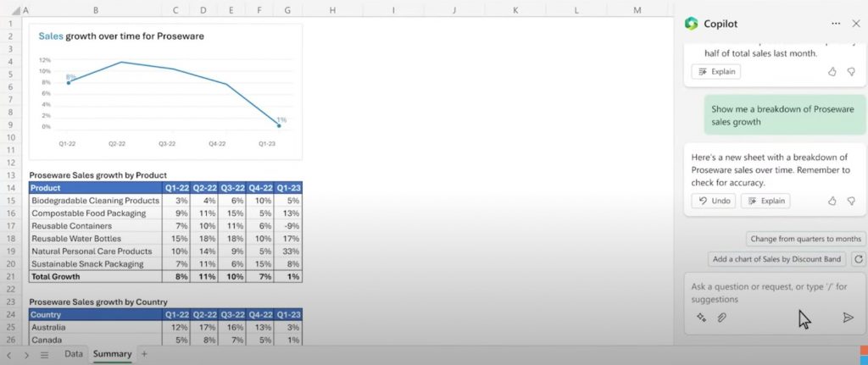Image resolution: width=868 pixels, height=365 pixels.
Task: Select Reusable Containers Q1-23 value -9%
Action: click(x=288, y=226)
